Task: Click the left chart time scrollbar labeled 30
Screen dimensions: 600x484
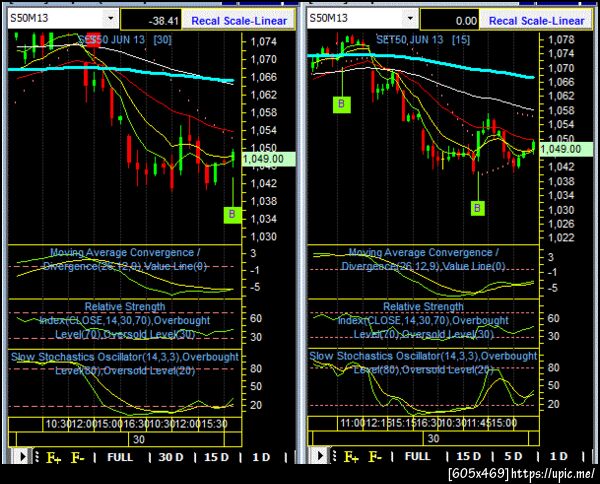Action: click(125, 439)
